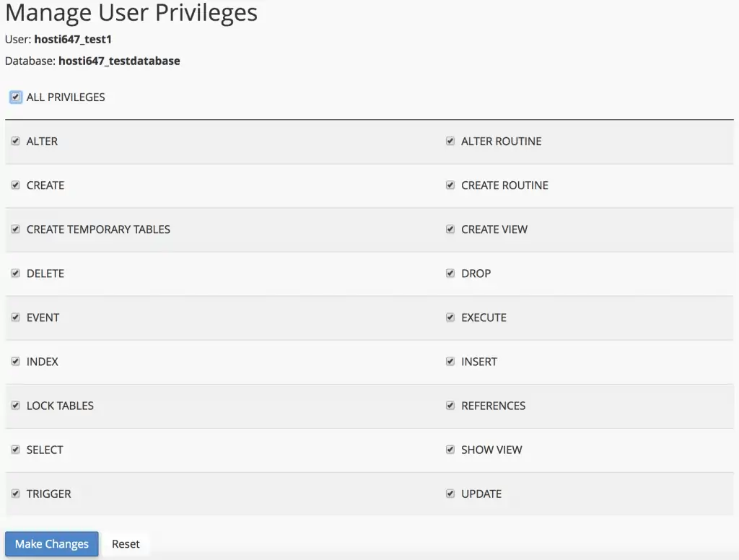Disable the CREATE privilege checkbox
The height and width of the screenshot is (560, 739).
[15, 185]
